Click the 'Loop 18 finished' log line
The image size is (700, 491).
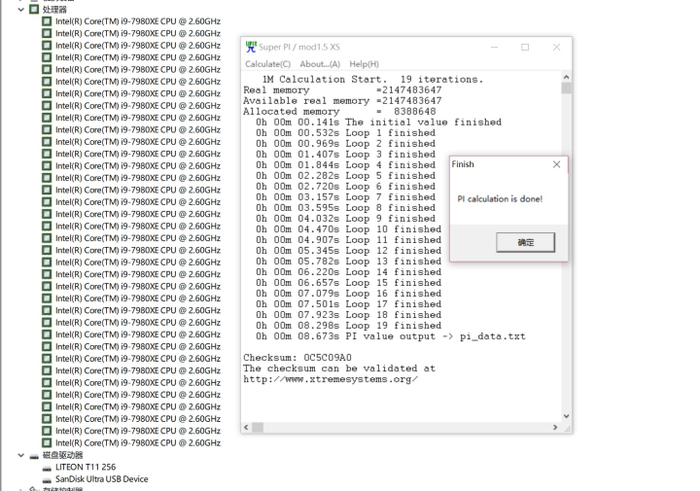(x=349, y=315)
